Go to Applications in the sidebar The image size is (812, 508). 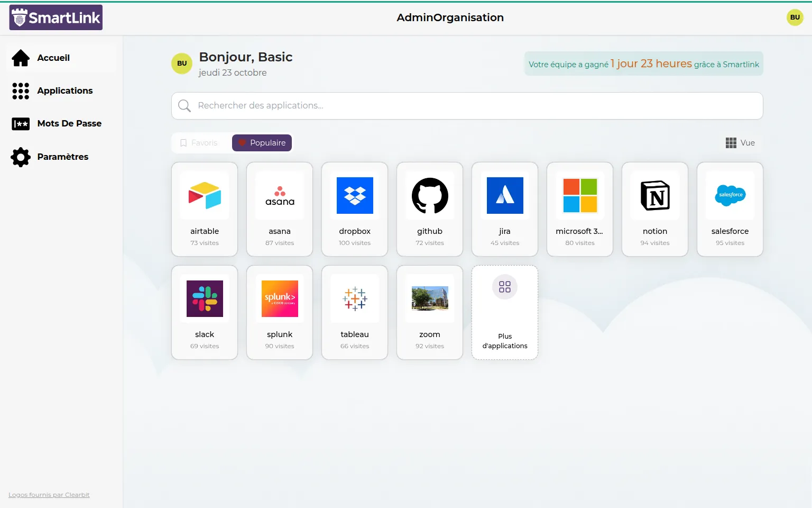(64, 90)
